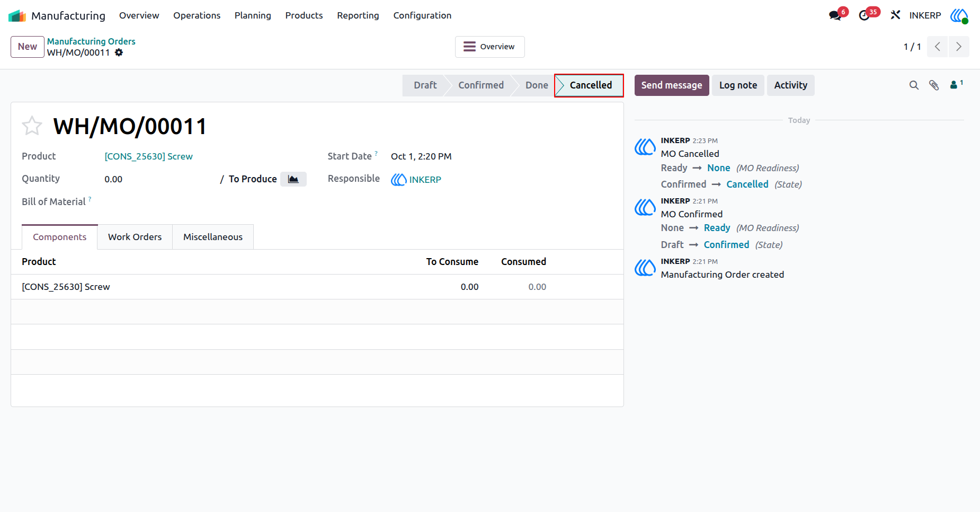Open the Manufacturing app home icon
Viewport: 980px width, 512px height.
[x=17, y=15]
